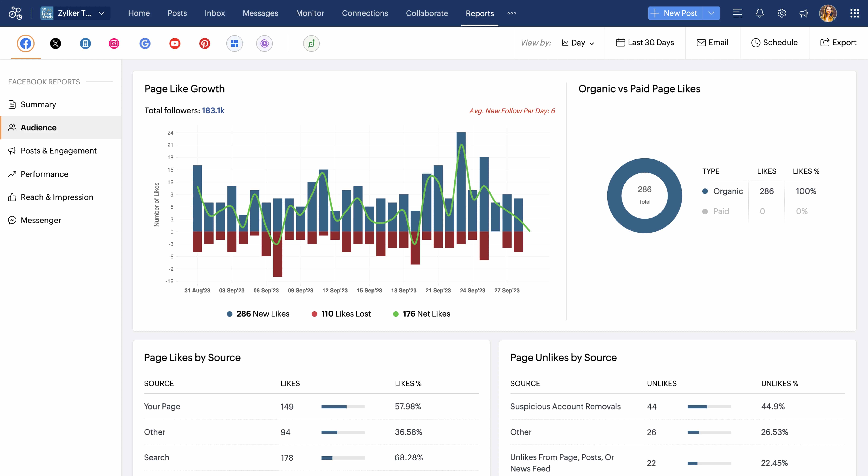Open the profile avatar
This screenshot has width=868, height=476.
point(828,13)
